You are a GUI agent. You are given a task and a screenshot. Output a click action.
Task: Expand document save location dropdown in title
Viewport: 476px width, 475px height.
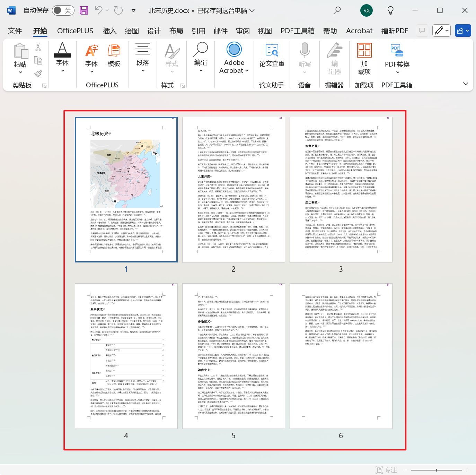point(252,11)
